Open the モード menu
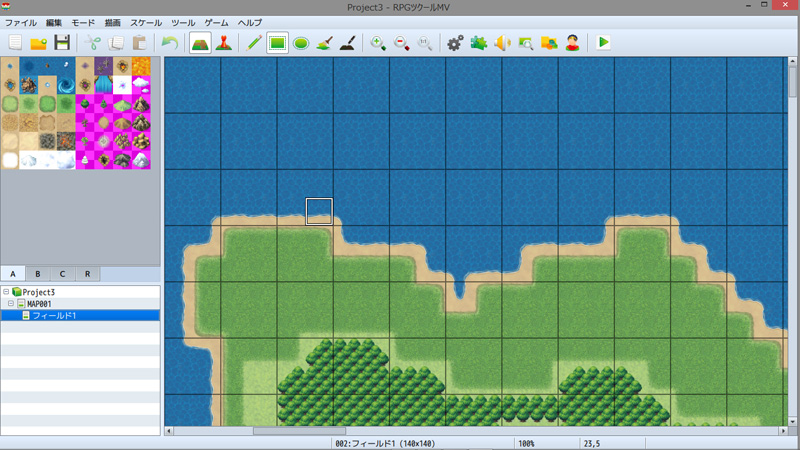 point(83,23)
